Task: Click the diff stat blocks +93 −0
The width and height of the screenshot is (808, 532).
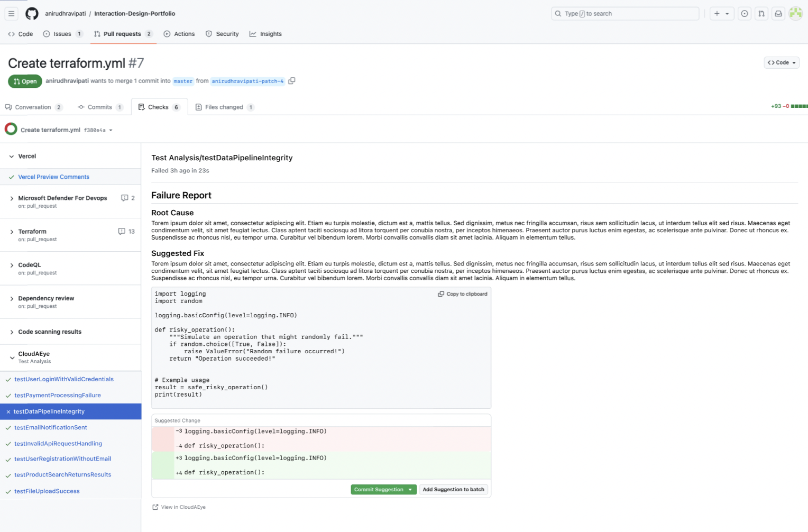Action: click(x=789, y=106)
